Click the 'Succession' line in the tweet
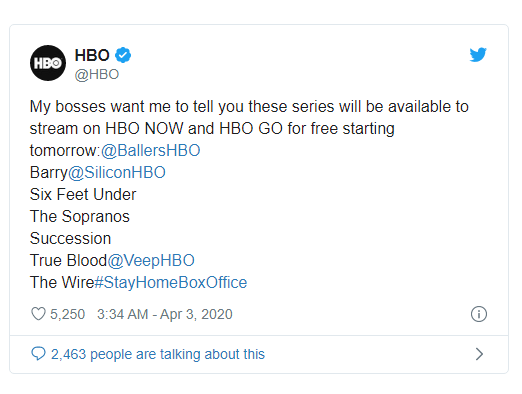This screenshot has height=394, width=522. (x=70, y=238)
